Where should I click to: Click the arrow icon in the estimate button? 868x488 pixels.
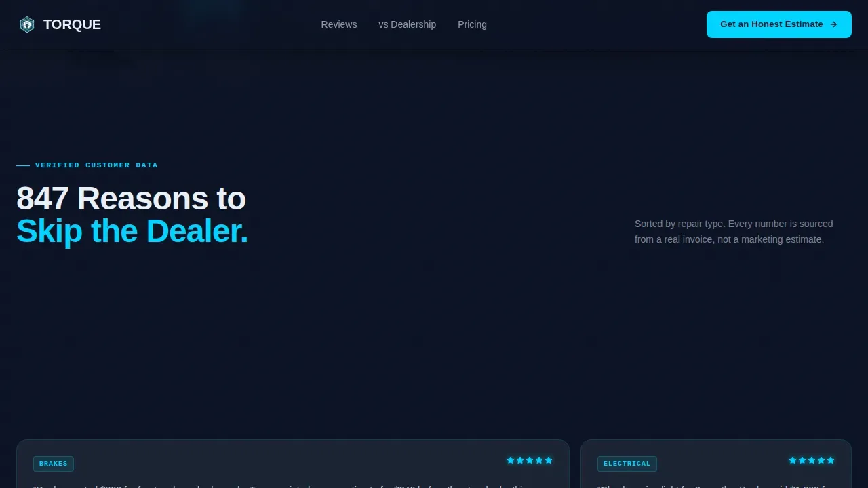[x=833, y=24]
